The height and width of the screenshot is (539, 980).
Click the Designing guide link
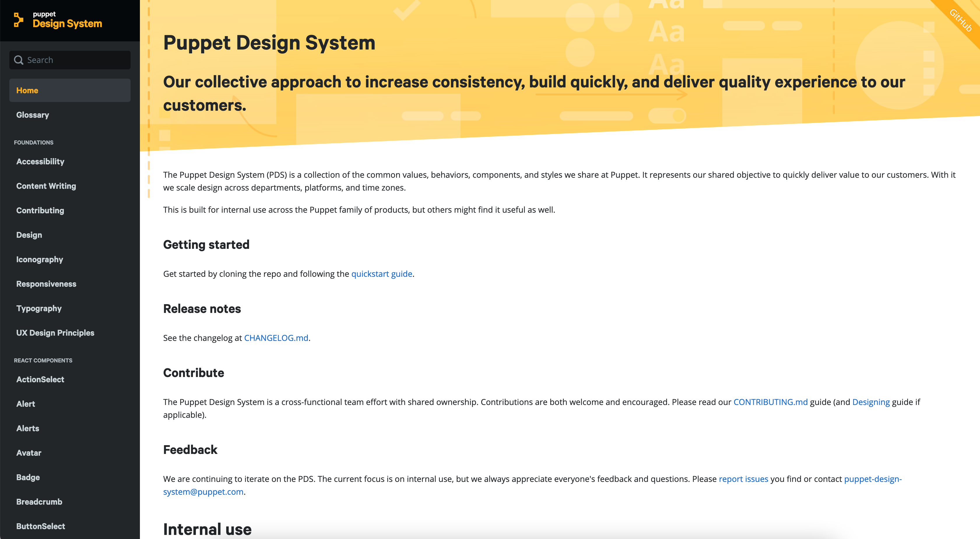(x=871, y=402)
